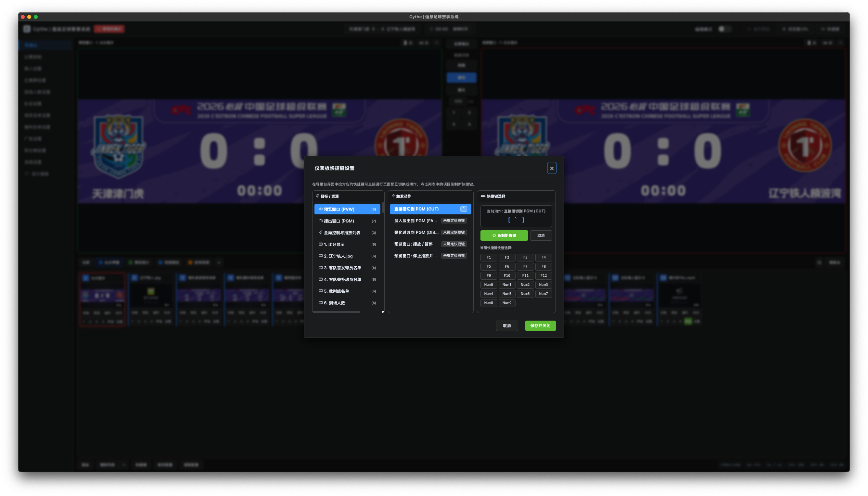Pick the F1 quick shortcut key

tap(489, 258)
